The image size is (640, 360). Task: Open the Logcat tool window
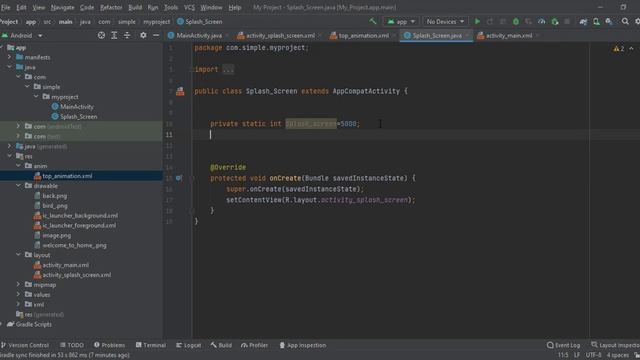tap(189, 345)
